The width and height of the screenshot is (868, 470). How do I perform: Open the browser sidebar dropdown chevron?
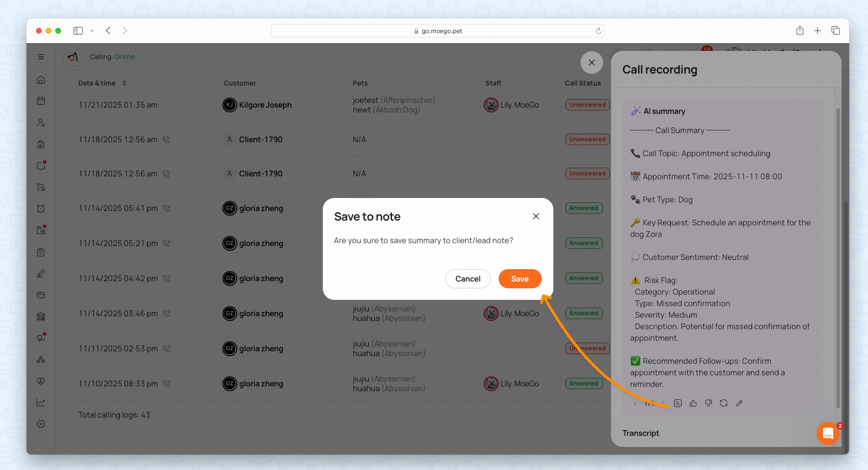[92, 31]
